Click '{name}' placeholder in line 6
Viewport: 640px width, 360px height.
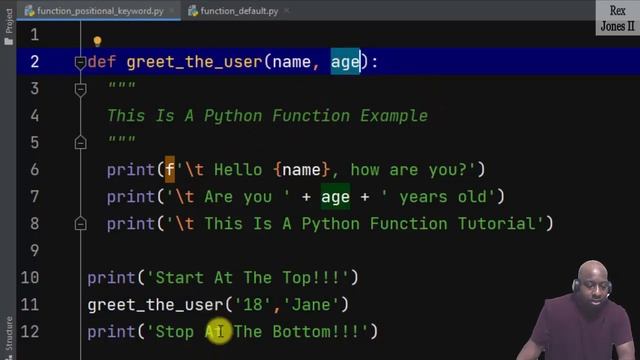pyautogui.click(x=302, y=169)
